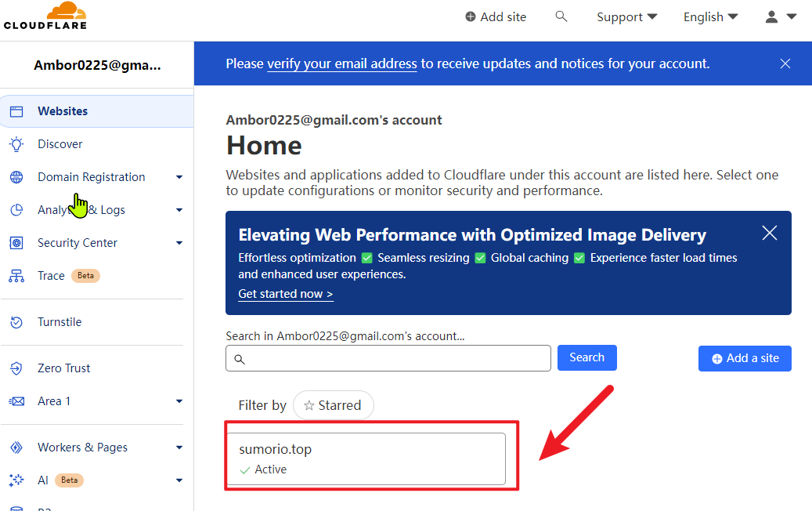Viewport: 812px width, 511px height.
Task: Select Websites in the sidebar
Action: tap(63, 111)
